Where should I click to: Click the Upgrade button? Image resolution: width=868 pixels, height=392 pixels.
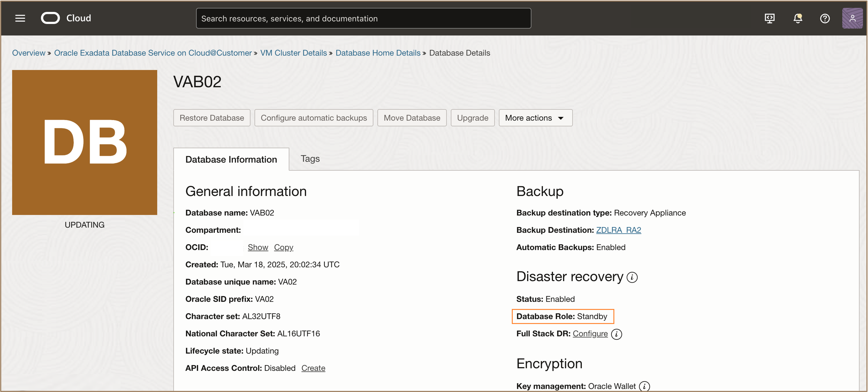click(x=472, y=118)
